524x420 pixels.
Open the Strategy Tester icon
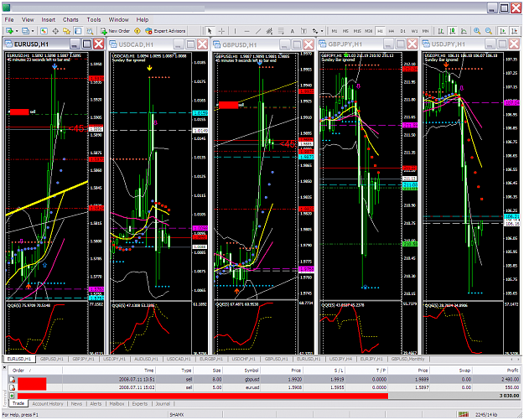[90, 31]
